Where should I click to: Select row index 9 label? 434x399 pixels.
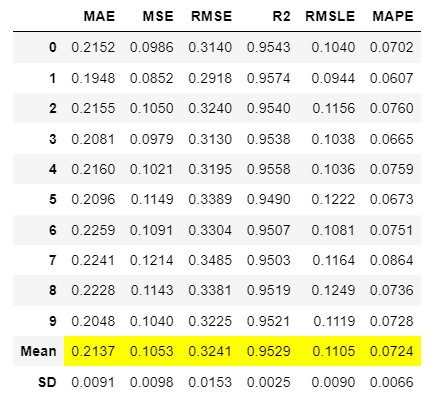53,321
